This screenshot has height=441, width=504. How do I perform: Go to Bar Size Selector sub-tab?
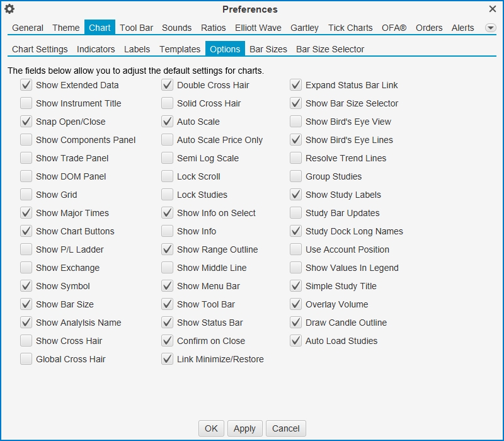pyautogui.click(x=330, y=49)
